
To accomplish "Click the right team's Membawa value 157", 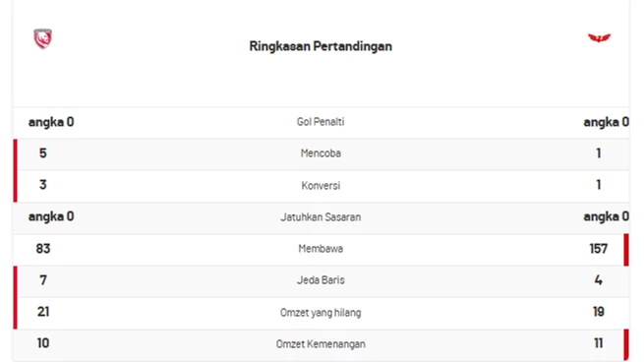I will click(x=599, y=249).
